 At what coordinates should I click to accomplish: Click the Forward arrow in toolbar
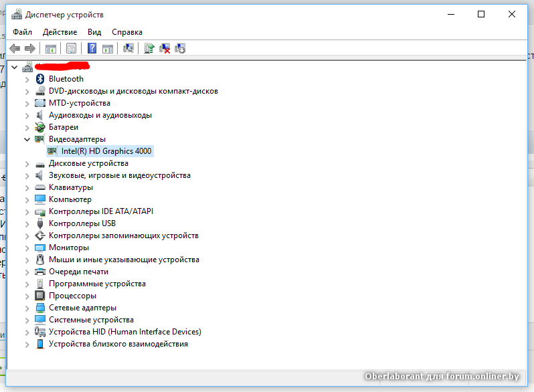[x=30, y=48]
